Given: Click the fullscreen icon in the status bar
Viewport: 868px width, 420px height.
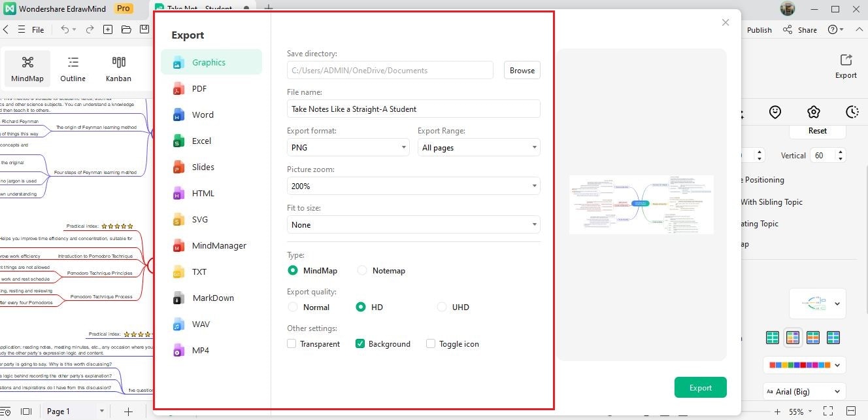Looking at the screenshot, I should (x=828, y=411).
